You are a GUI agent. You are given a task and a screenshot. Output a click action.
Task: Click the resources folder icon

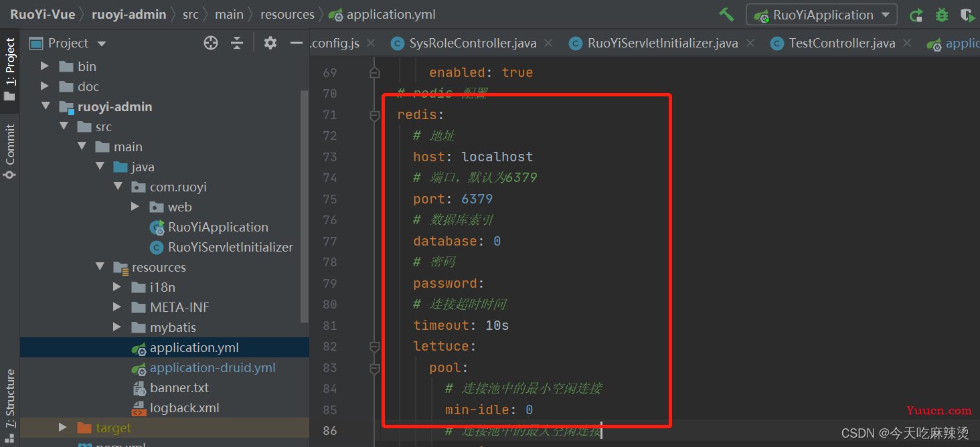(x=121, y=268)
